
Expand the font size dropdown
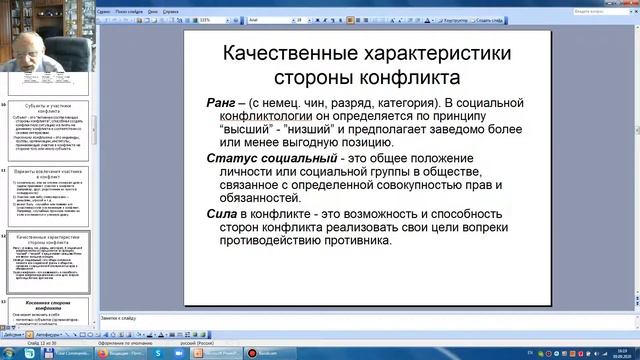310,20
